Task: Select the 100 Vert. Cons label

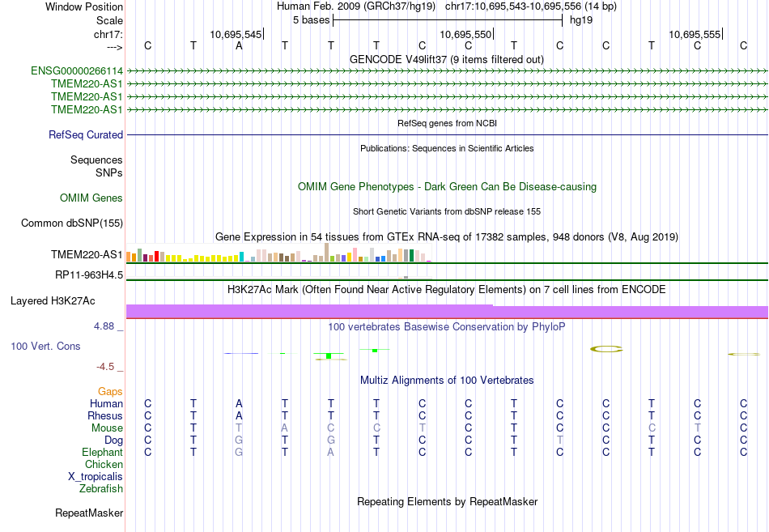Action: (x=45, y=346)
